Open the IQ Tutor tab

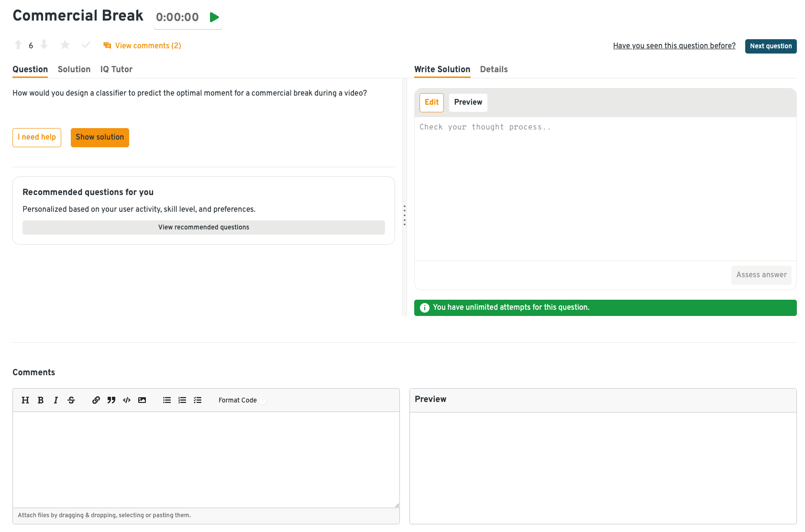coord(116,69)
